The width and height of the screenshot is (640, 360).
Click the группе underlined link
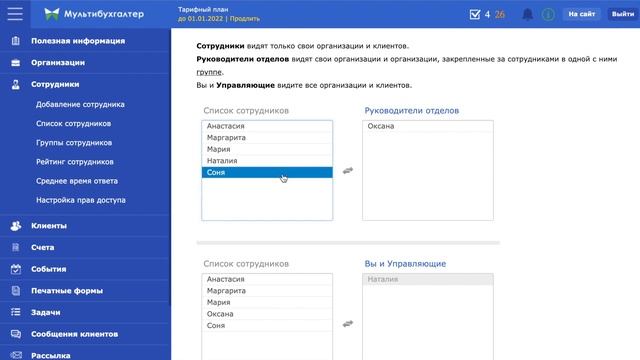[209, 72]
